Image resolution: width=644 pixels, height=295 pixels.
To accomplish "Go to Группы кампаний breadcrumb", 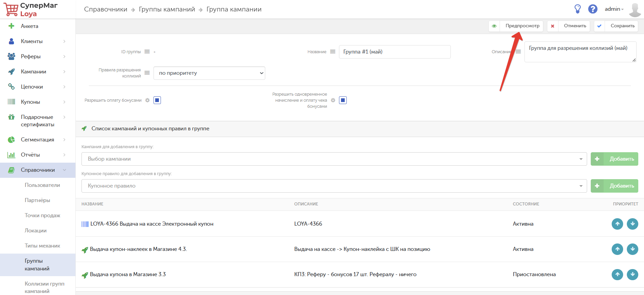I will coord(167,9).
